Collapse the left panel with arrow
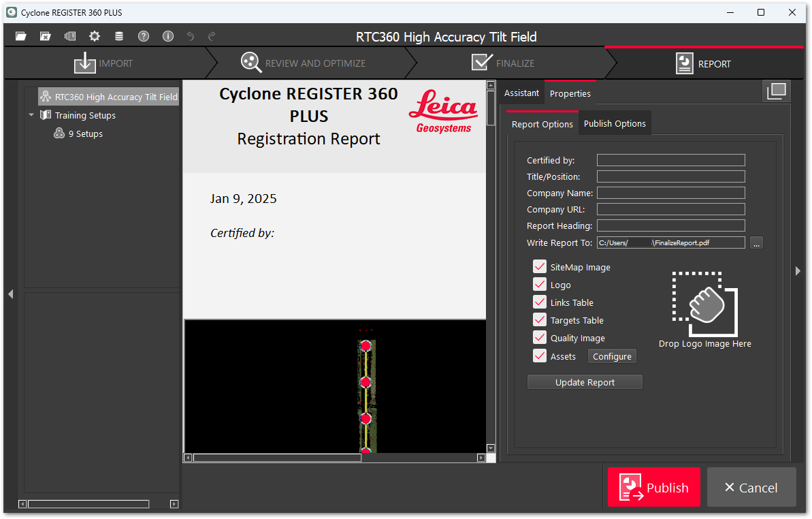The width and height of the screenshot is (812, 519). click(10, 294)
